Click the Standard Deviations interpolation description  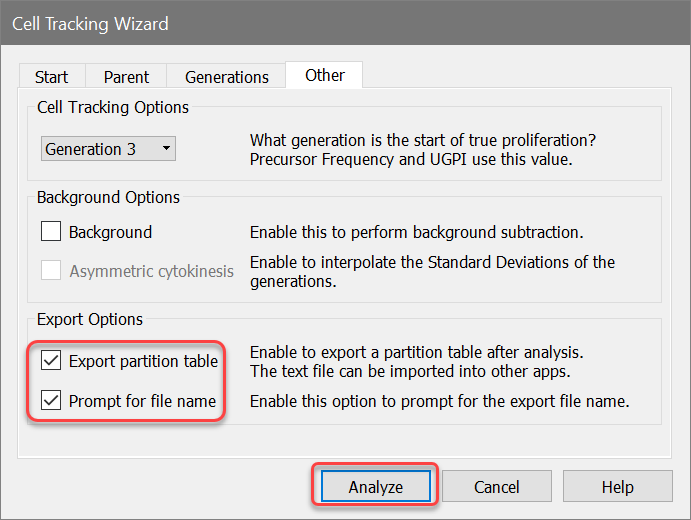tap(432, 271)
